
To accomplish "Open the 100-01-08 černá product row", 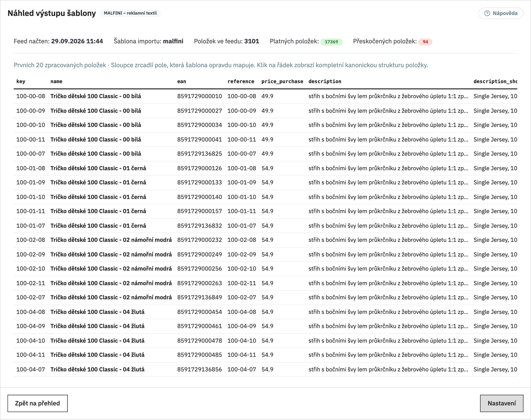I will tap(265, 168).
